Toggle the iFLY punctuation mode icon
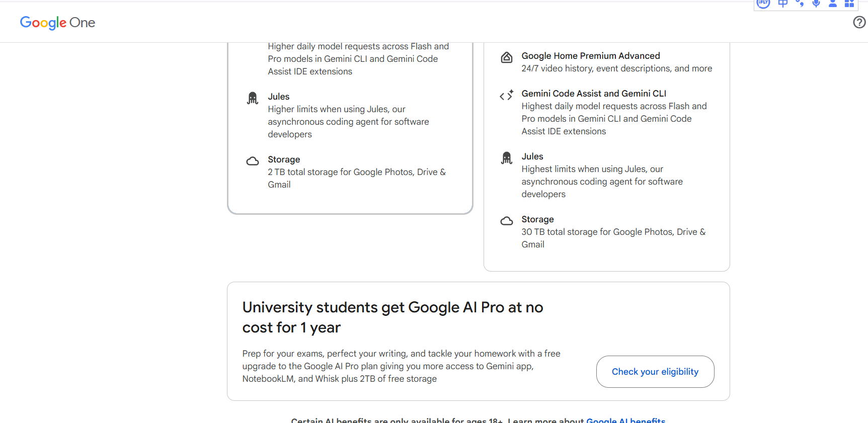 tap(800, 4)
